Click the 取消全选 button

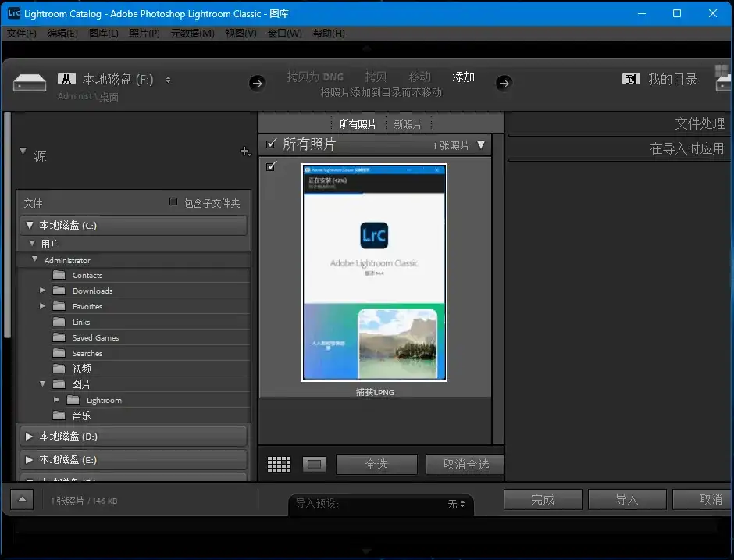pos(465,464)
